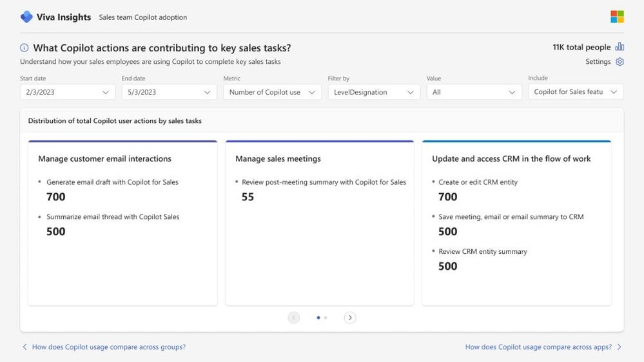The width and height of the screenshot is (644, 362).
Task: Open the Start date dropdown 2/3/2023
Action: click(x=68, y=92)
